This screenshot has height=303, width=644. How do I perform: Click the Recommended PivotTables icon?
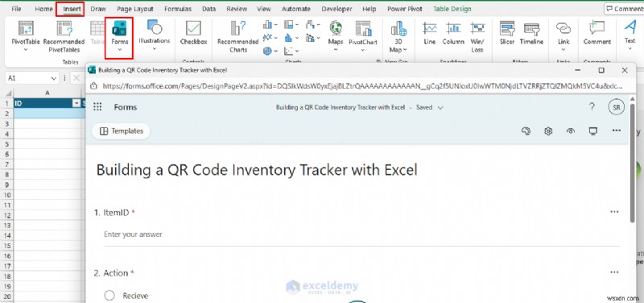coord(64,36)
